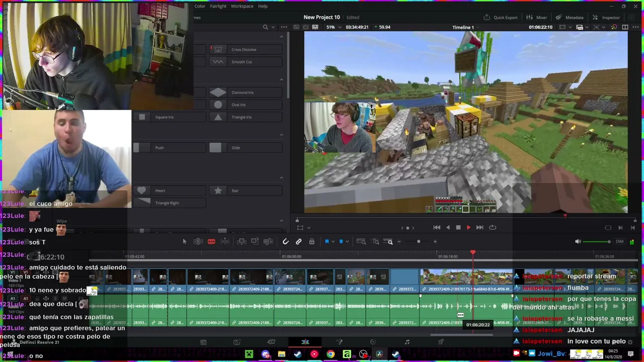Viewport: 644px width, 362px height.
Task: Click the Replace Clip tool icon
Action: click(x=268, y=242)
